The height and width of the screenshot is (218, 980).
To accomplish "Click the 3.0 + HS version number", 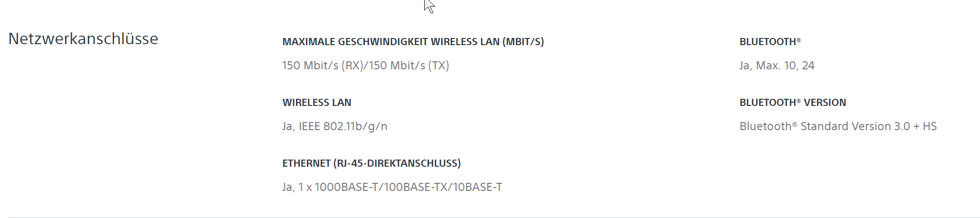I will [915, 126].
